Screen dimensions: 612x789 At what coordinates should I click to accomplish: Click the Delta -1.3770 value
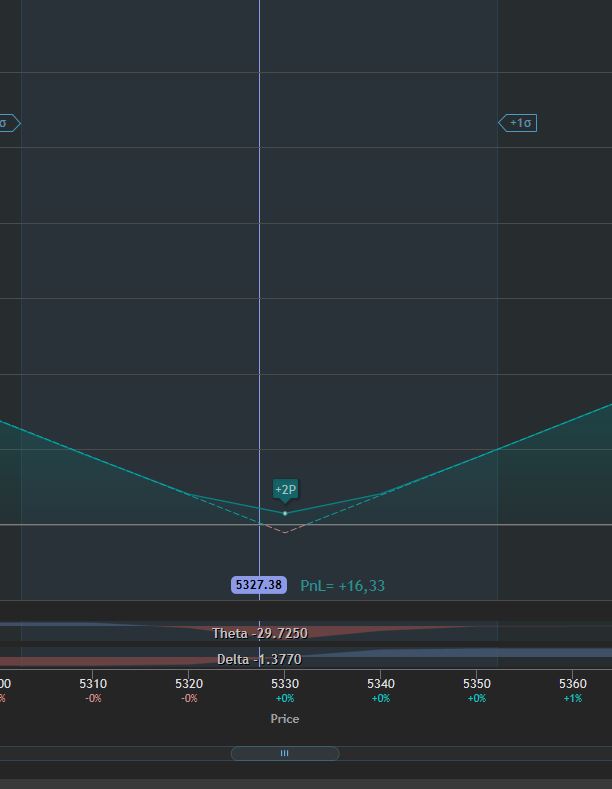(259, 659)
